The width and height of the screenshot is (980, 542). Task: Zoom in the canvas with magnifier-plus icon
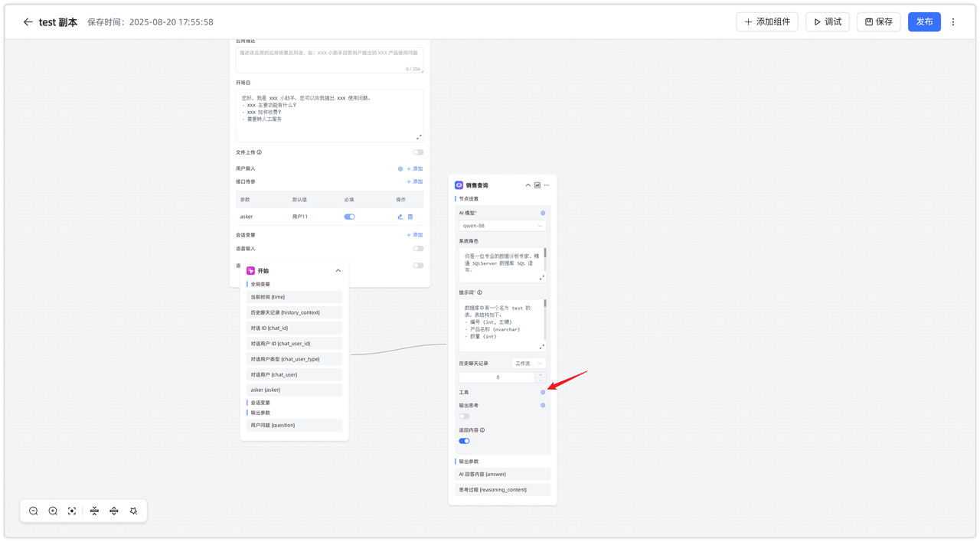click(52, 511)
